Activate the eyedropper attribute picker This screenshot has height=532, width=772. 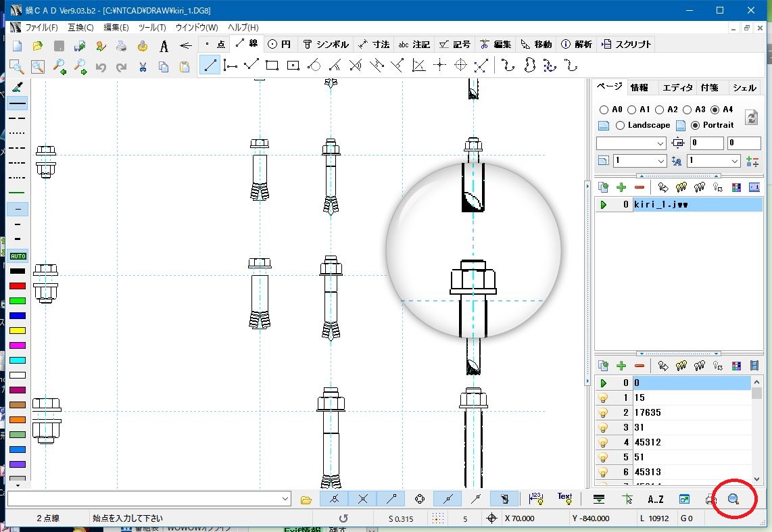[17, 88]
